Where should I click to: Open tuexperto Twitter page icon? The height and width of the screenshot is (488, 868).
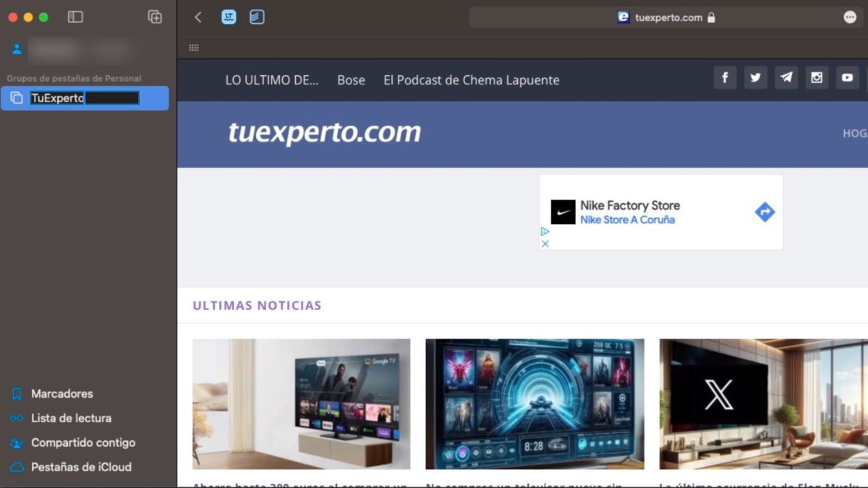755,77
